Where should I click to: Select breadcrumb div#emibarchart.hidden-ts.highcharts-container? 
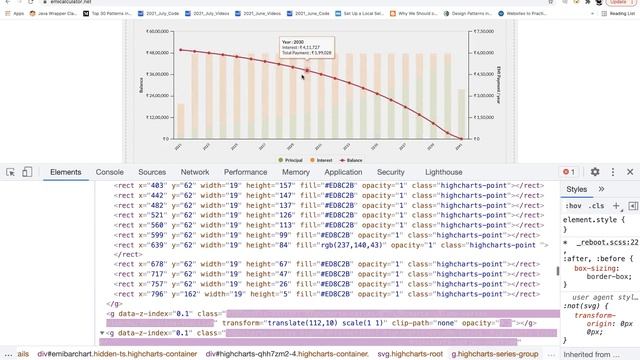(x=117, y=354)
